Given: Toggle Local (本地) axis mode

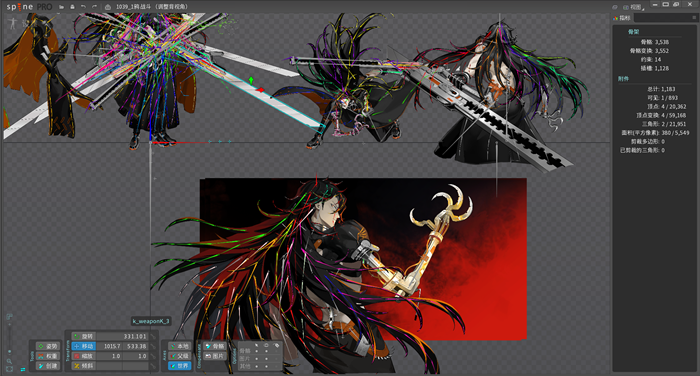Looking at the screenshot, I should (179, 346).
